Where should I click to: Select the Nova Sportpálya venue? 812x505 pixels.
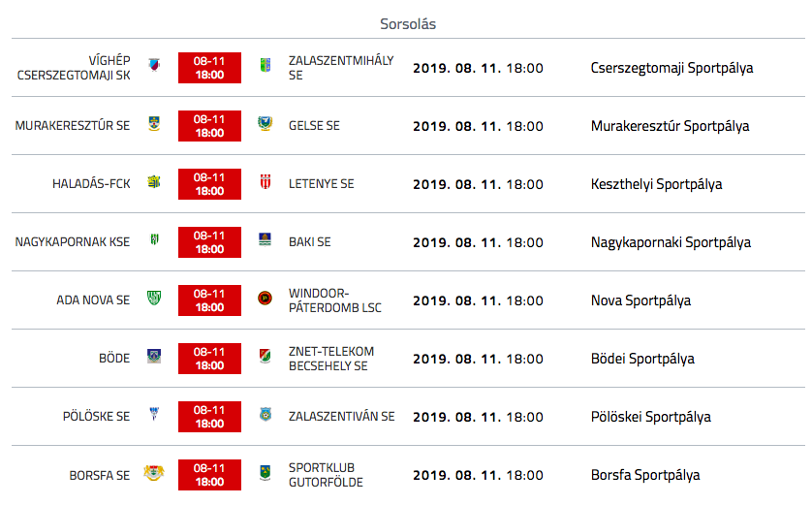641,300
